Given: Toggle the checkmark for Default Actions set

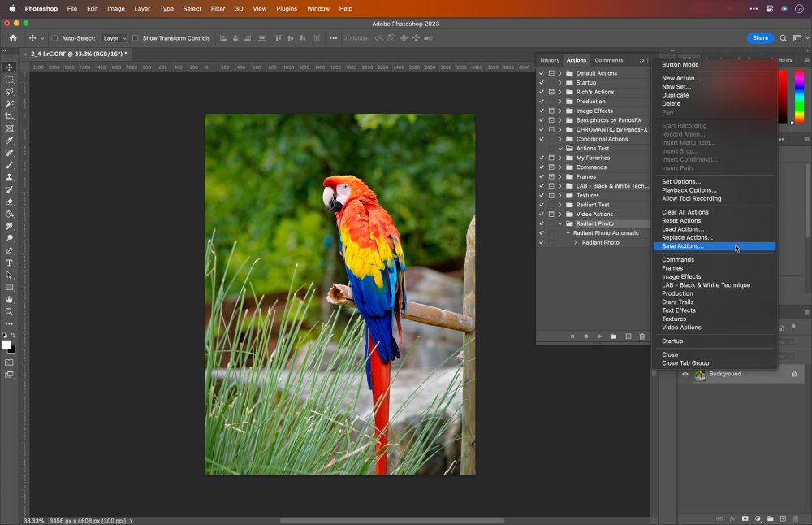Looking at the screenshot, I should (x=542, y=73).
